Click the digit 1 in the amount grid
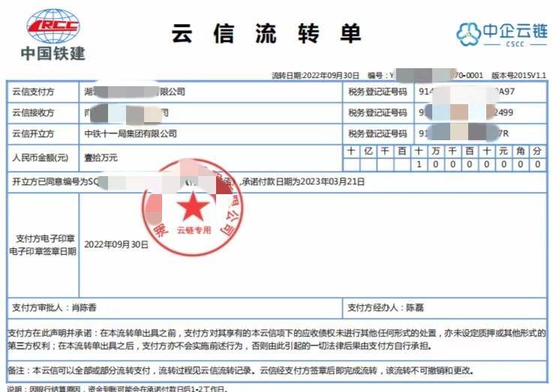Viewport: 559px width, 392px height. click(x=419, y=164)
